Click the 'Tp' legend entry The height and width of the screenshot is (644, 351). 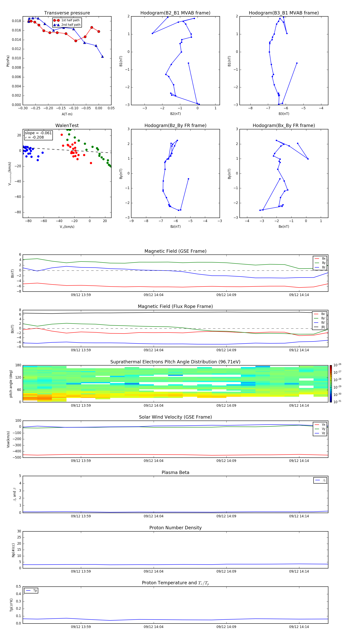31,591
